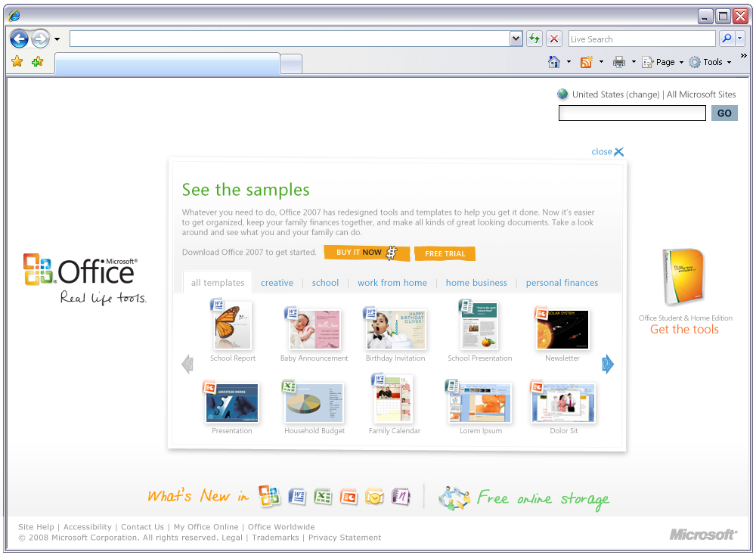Go forward using the browser Forward arrow
Viewport: 756px width, 555px height.
point(41,39)
